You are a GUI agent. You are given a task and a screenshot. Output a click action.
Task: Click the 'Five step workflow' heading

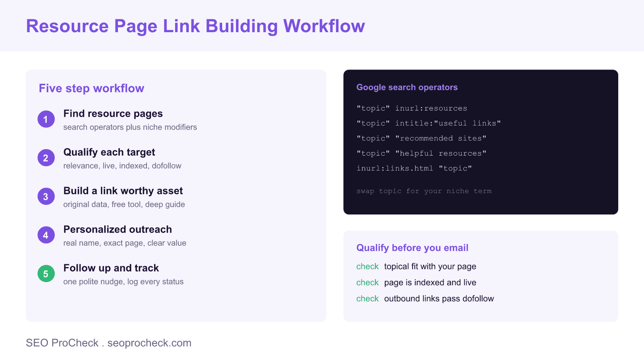coord(91,88)
